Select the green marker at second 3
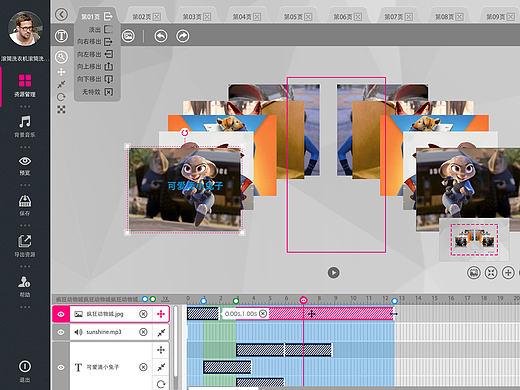Image resolution: width=520 pixels, height=390 pixels. (x=236, y=301)
